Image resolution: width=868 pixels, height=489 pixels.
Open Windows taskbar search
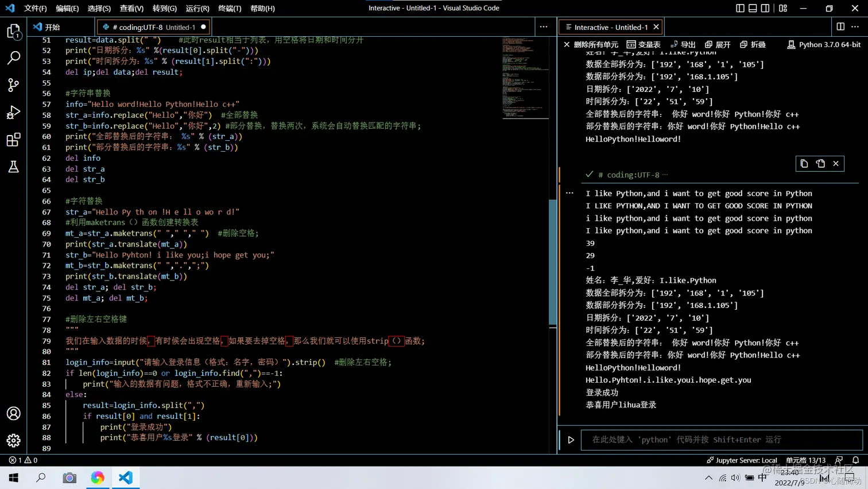pyautogui.click(x=41, y=478)
